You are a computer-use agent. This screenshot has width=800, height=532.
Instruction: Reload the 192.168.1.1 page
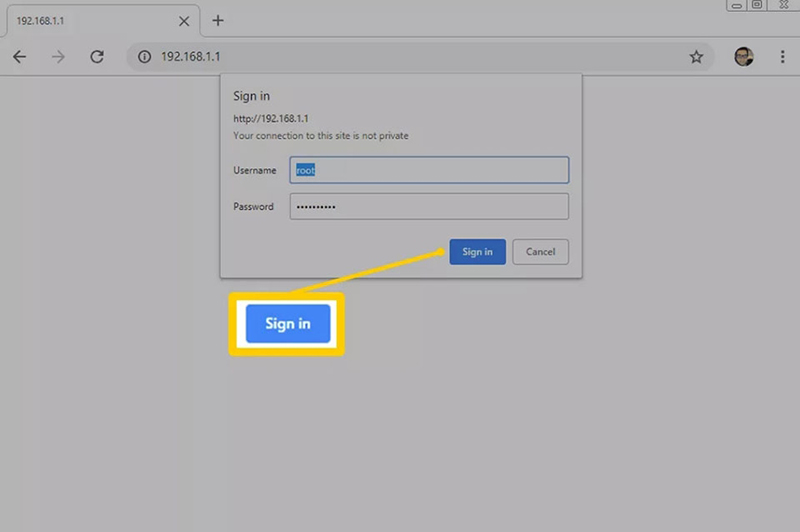(x=97, y=57)
